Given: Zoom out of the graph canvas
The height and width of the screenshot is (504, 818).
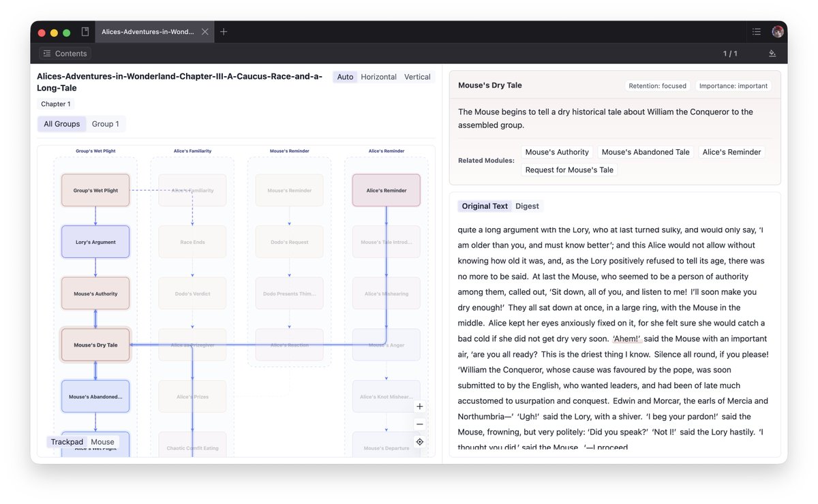Looking at the screenshot, I should [420, 424].
